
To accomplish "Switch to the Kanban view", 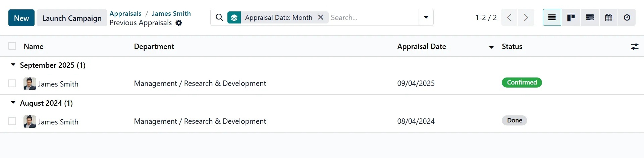I will 571,17.
